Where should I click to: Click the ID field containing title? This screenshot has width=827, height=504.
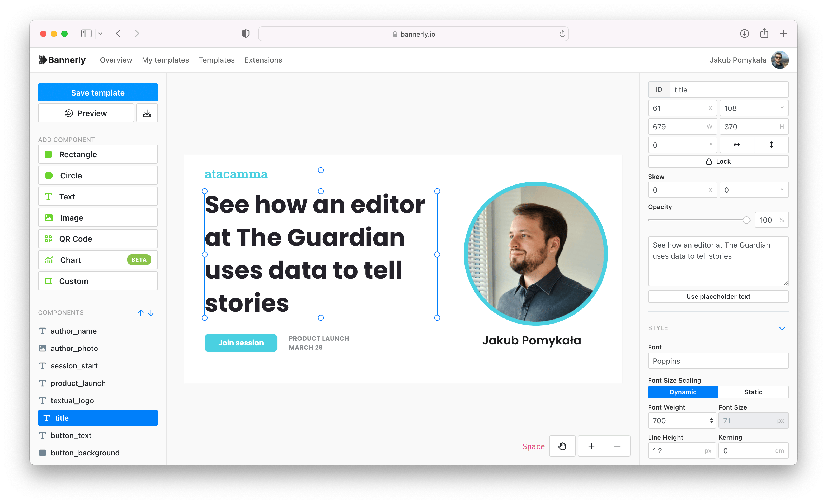click(x=729, y=89)
